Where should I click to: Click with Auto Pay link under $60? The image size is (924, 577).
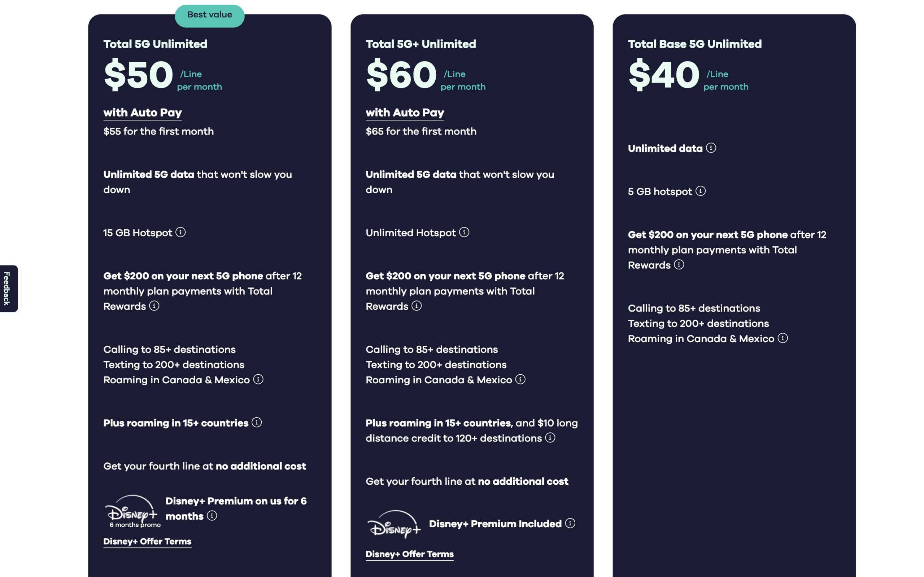pyautogui.click(x=405, y=113)
